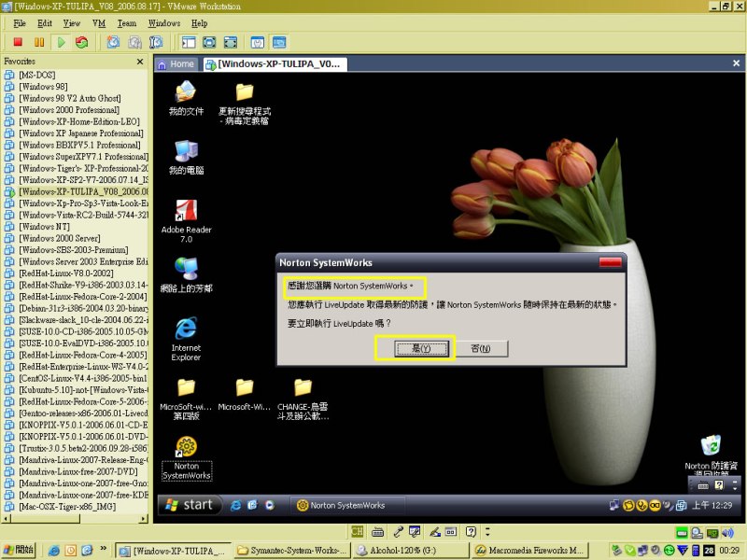747x560 pixels.
Task: Select [Windows XP Japanese Professional] favorite
Action: [80, 133]
